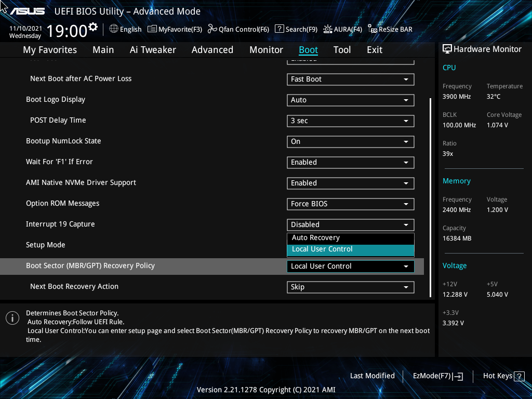Click Qfan Control(F6) label
The height and width of the screenshot is (399, 532).
click(x=244, y=29)
